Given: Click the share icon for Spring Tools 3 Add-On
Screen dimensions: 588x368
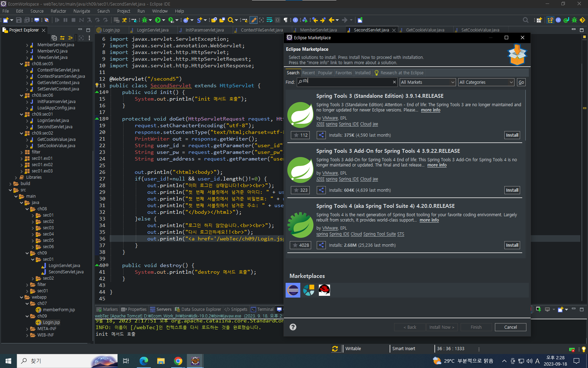Looking at the screenshot, I should point(321,190).
